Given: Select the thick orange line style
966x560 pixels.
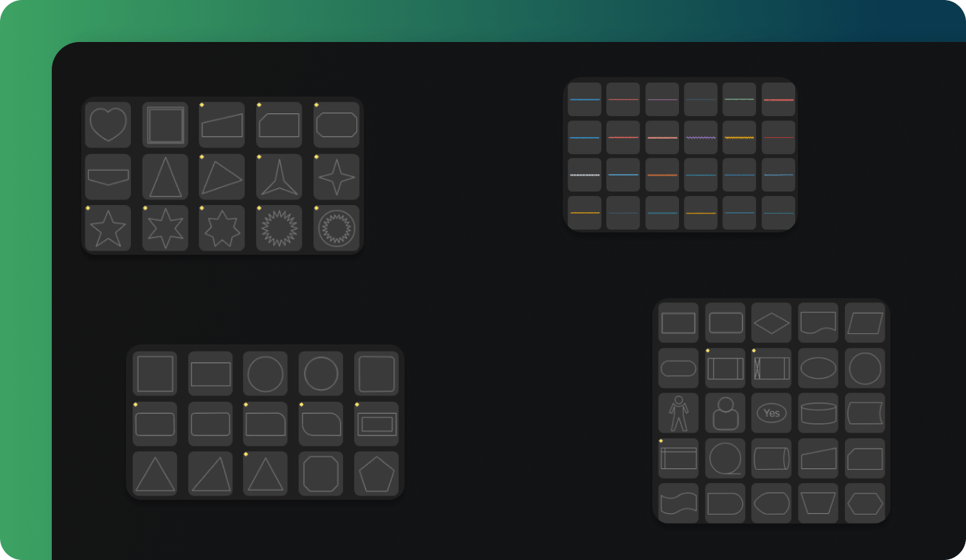Looking at the screenshot, I should click(x=662, y=175).
